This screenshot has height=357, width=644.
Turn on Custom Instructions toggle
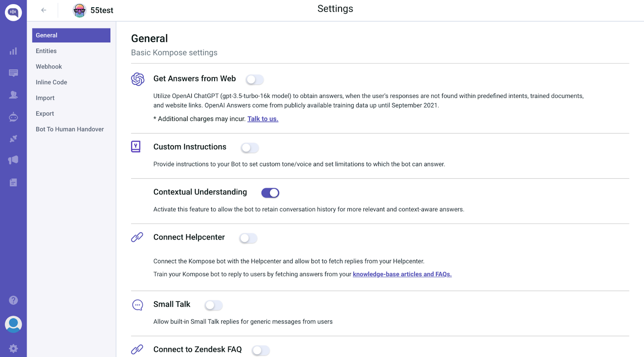[250, 148]
